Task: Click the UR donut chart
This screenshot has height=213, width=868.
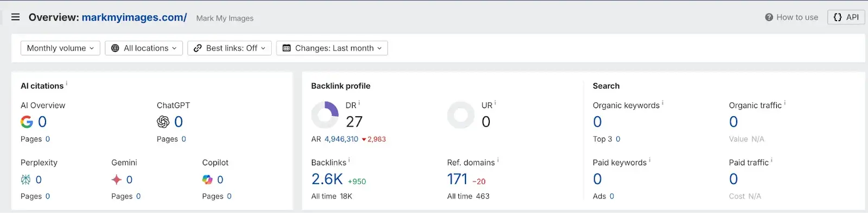Action: 461,115
